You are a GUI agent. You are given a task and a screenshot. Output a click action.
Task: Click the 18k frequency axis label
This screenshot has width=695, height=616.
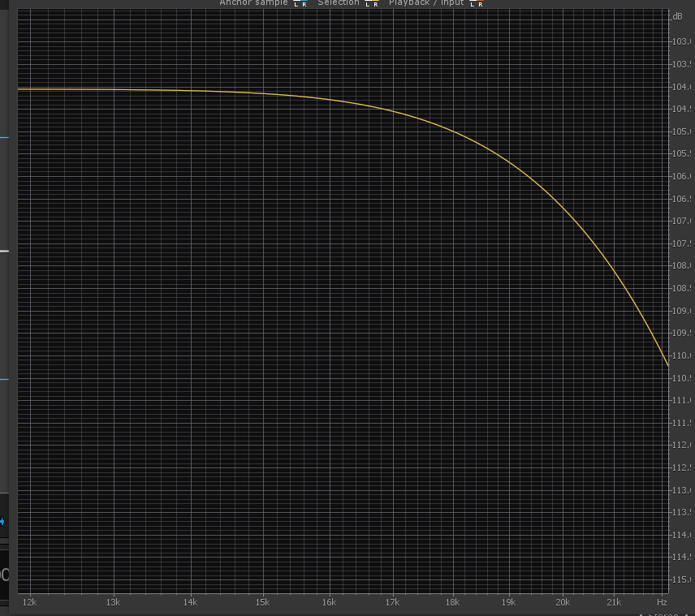pyautogui.click(x=452, y=602)
